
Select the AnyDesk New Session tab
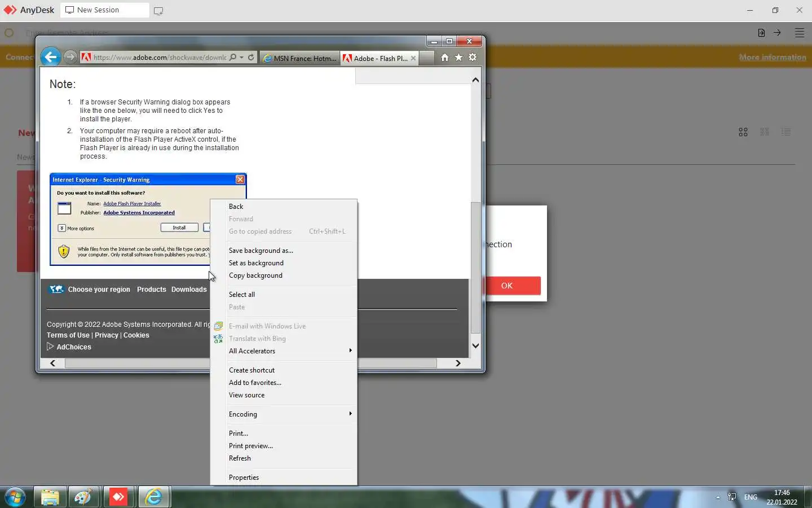pyautogui.click(x=104, y=10)
